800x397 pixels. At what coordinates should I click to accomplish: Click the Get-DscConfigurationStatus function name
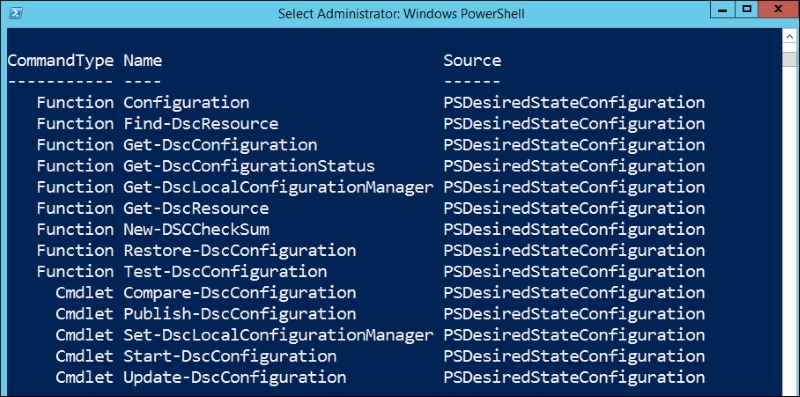tap(249, 166)
